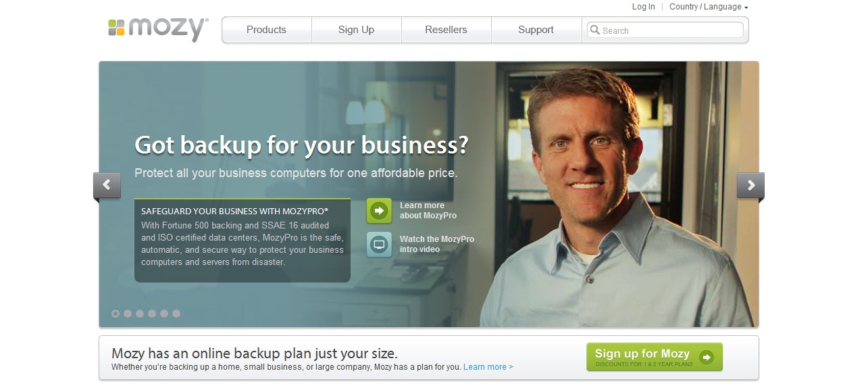The height and width of the screenshot is (390, 868).
Task: Click the Log In link
Action: (644, 7)
